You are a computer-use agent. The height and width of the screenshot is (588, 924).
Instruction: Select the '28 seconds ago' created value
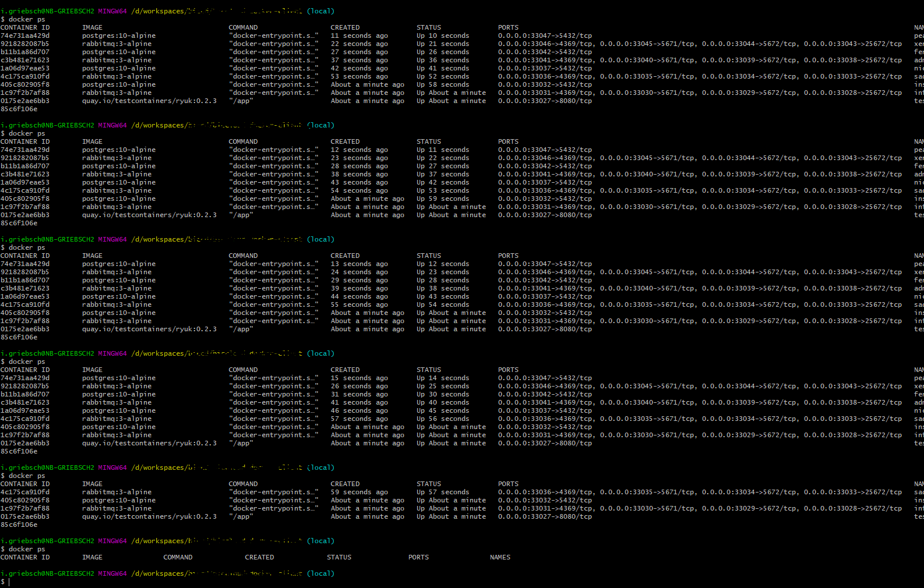[359, 166]
